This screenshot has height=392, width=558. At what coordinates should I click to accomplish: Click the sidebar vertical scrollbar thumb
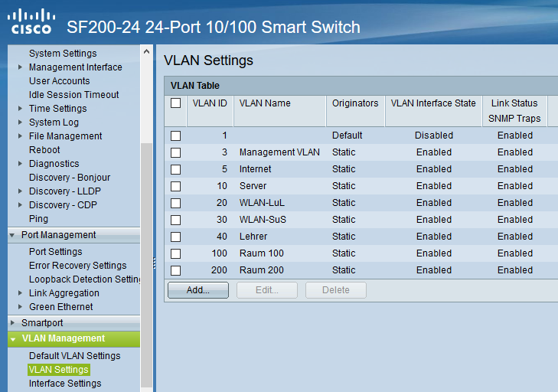[x=146, y=265]
